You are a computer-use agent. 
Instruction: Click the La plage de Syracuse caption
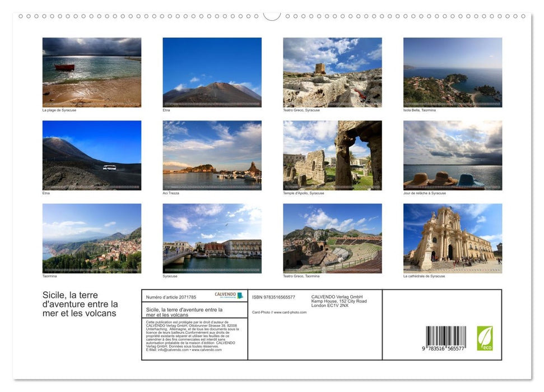point(59,110)
